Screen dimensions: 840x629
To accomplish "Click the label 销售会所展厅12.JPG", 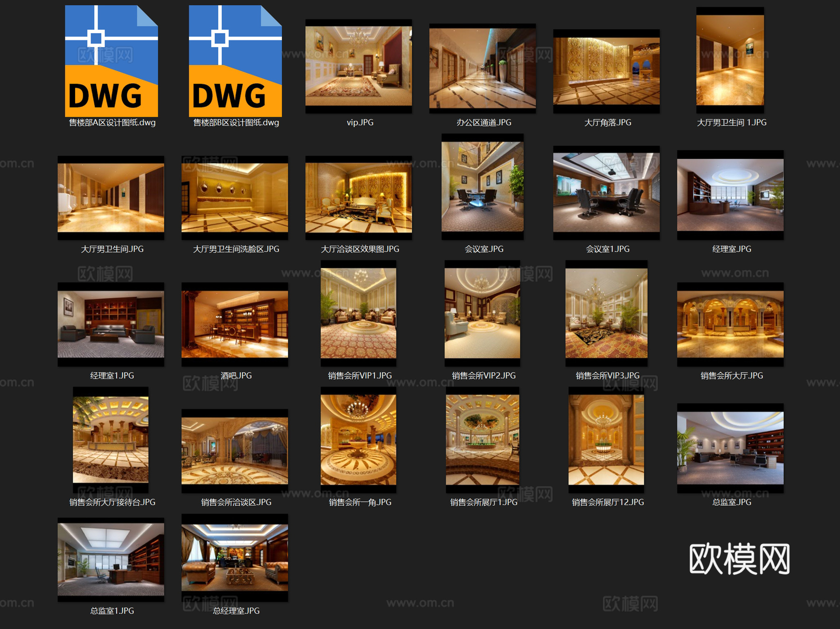I will tap(608, 502).
